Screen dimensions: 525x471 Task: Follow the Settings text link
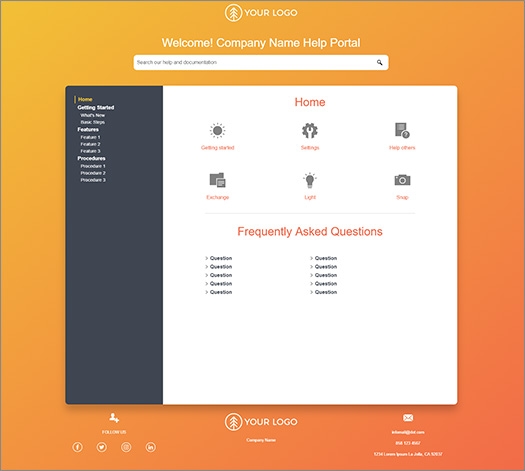(310, 148)
